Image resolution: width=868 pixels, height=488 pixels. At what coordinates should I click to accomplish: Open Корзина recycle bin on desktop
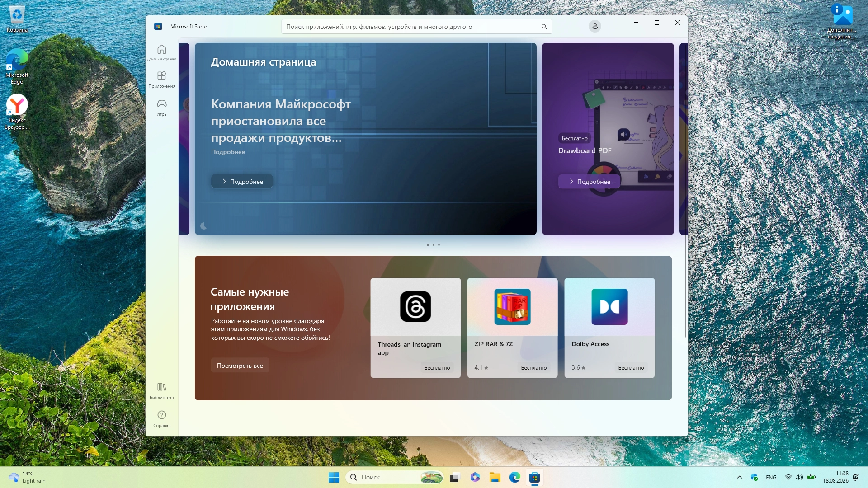tap(17, 19)
